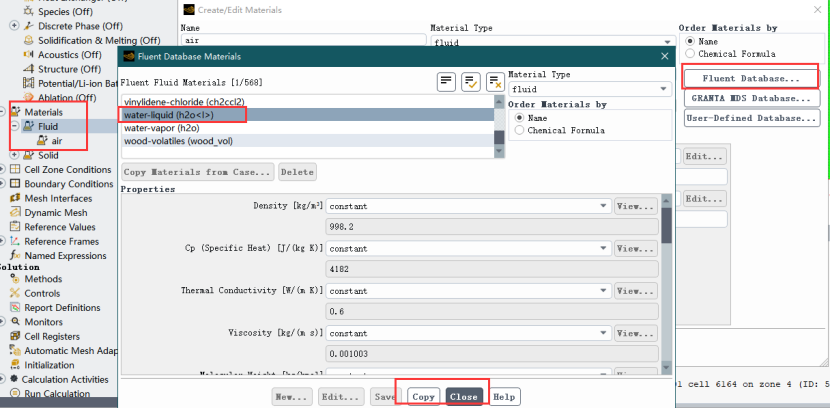Viewport: 830px width, 408px height.
Task: Open the GRANTA MDS Database... button
Action: click(752, 98)
